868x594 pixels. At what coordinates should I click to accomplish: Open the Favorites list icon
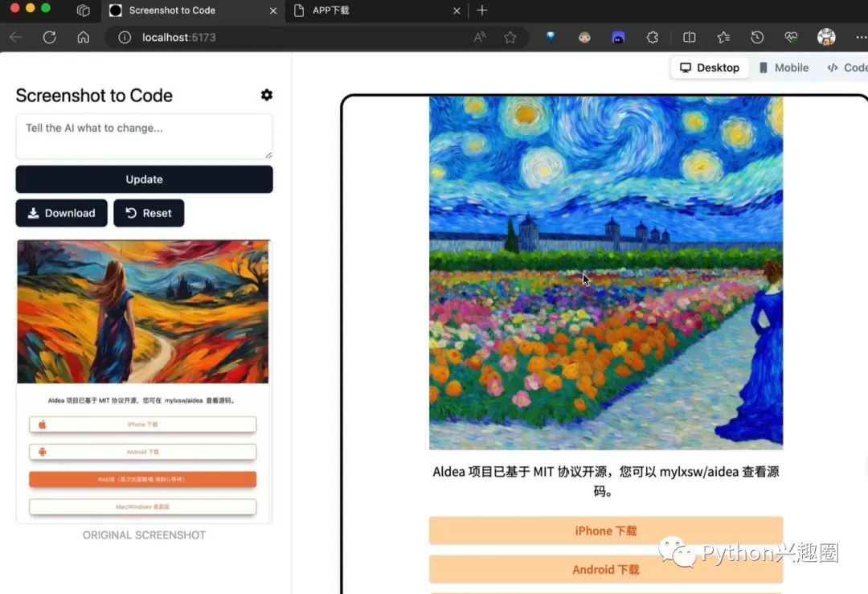coord(723,37)
